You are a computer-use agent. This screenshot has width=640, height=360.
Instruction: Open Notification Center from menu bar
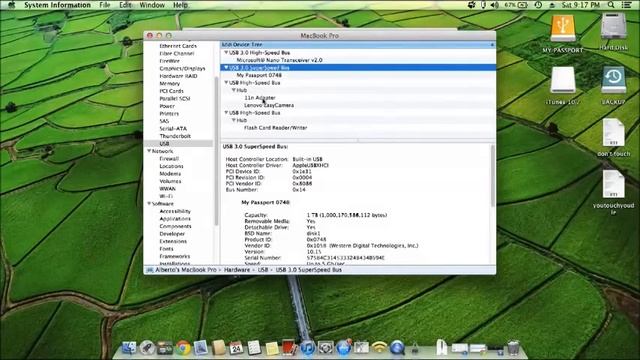(x=627, y=5)
